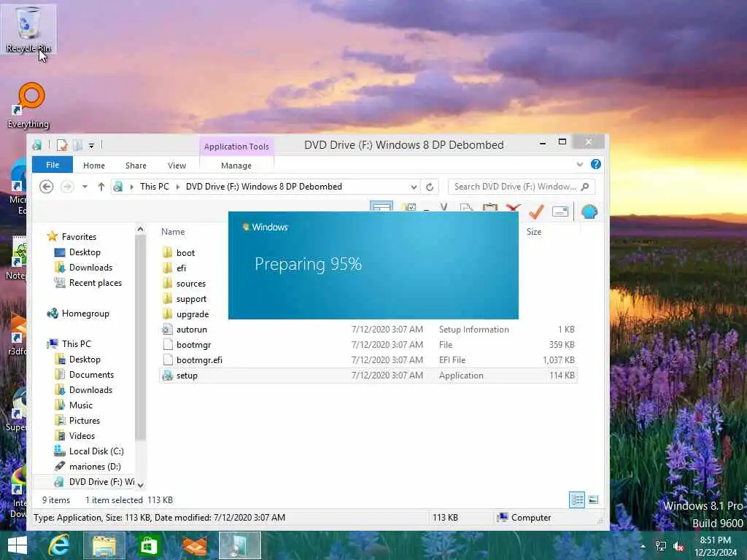Select the support folder
This screenshot has width=747, height=560.
[185, 298]
